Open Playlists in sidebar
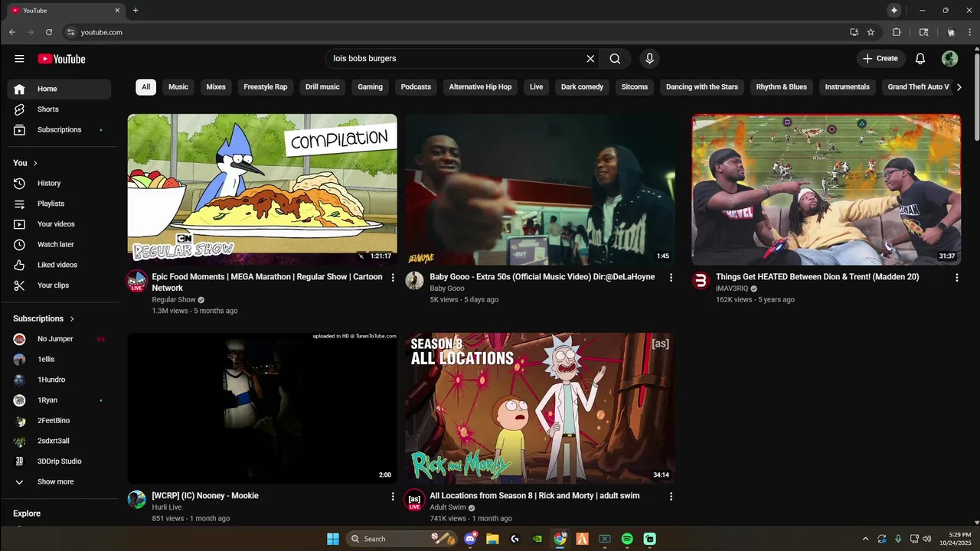The image size is (980, 551). click(59, 204)
